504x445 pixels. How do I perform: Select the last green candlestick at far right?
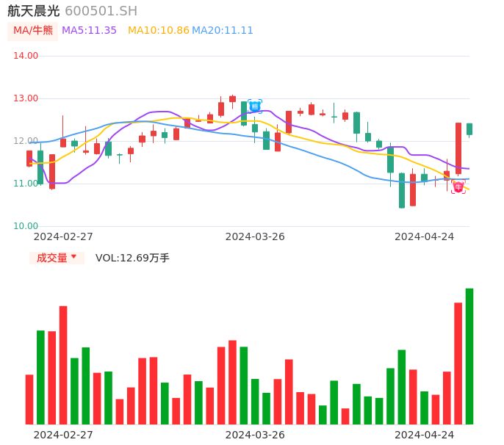coord(469,129)
